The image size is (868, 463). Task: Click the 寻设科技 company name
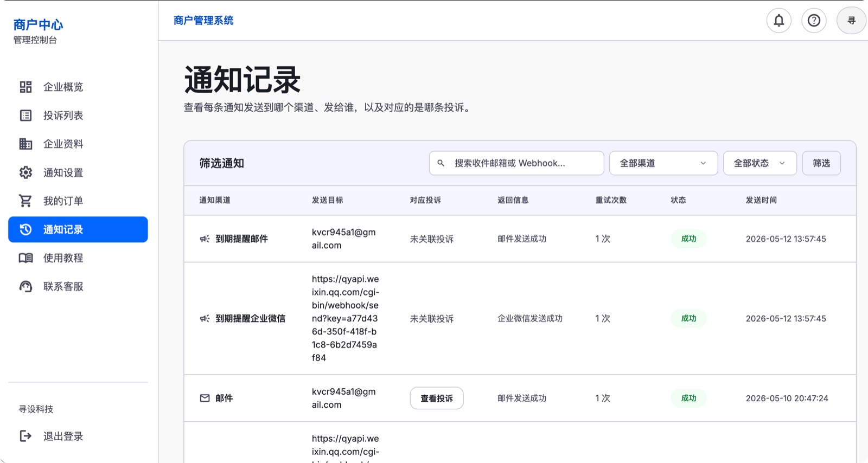tap(36, 409)
